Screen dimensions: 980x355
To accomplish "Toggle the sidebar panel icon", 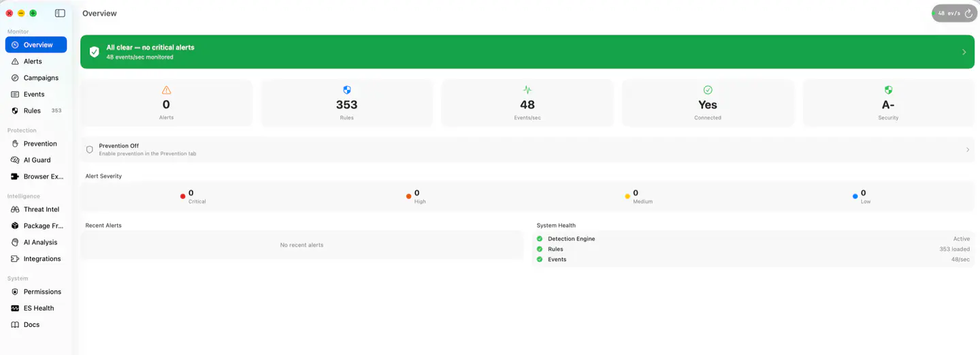I will (x=60, y=13).
